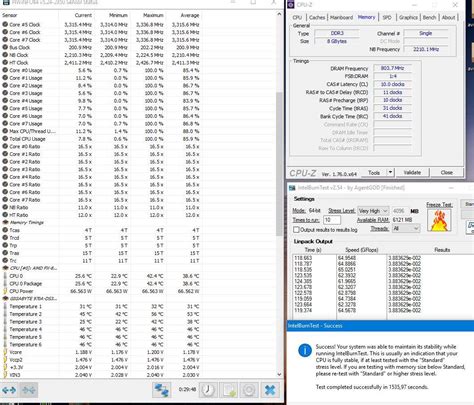This screenshot has width=474, height=405.
Task: Click the chip icon beside Memory Timings header
Action: [5, 222]
